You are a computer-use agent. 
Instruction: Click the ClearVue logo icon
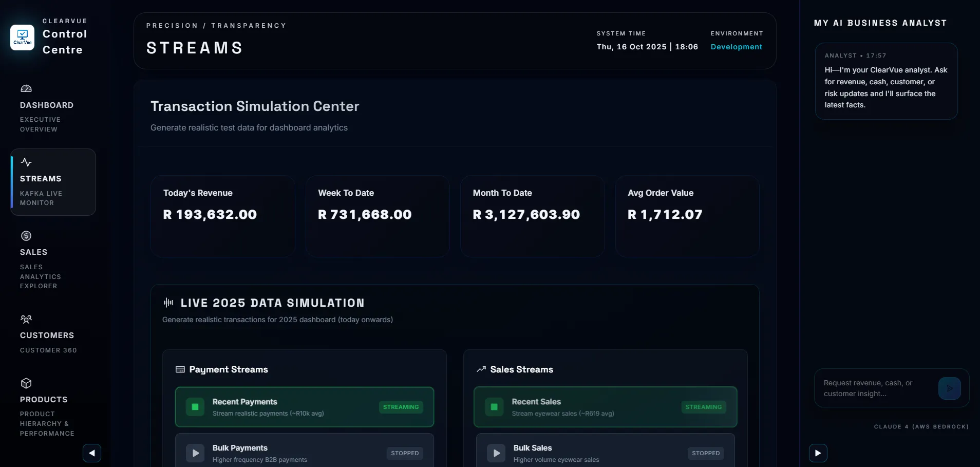[23, 38]
